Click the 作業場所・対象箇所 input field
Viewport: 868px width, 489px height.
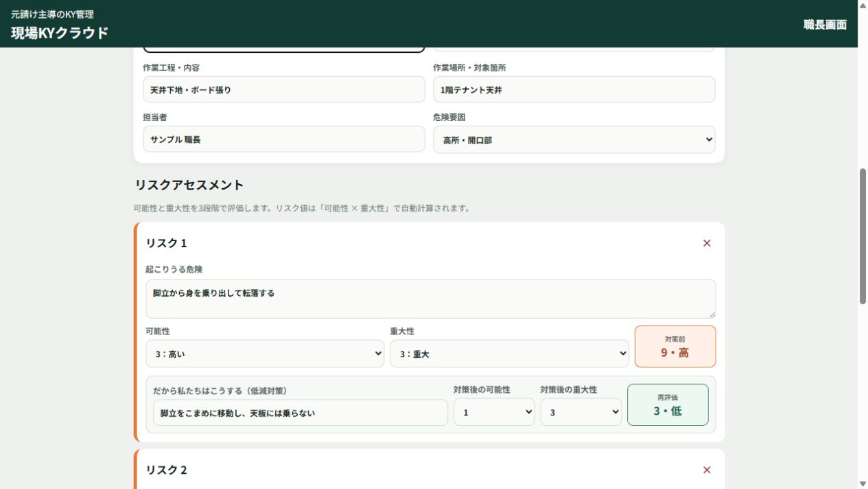click(574, 89)
